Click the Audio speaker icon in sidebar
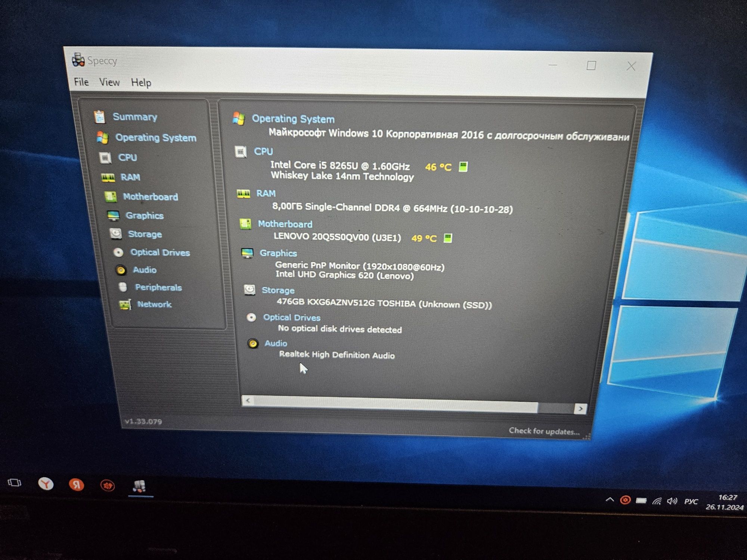Screen dimensions: 747x560 [x=121, y=270]
